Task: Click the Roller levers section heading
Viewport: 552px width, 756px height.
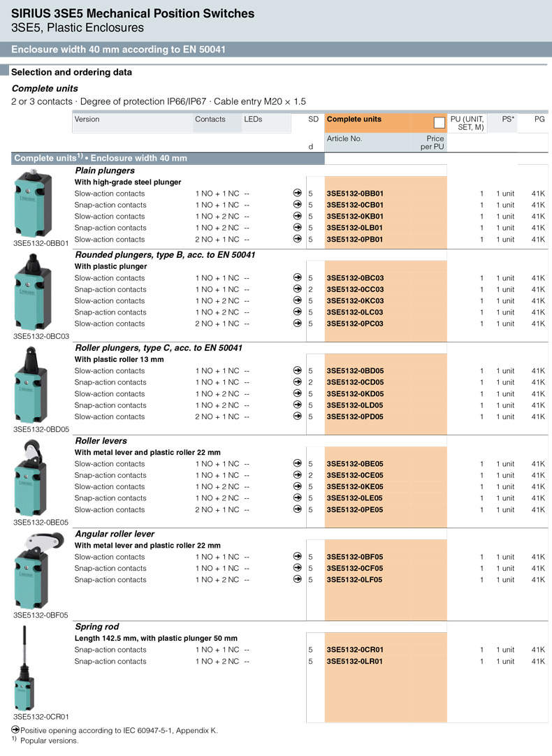Action: click(101, 441)
